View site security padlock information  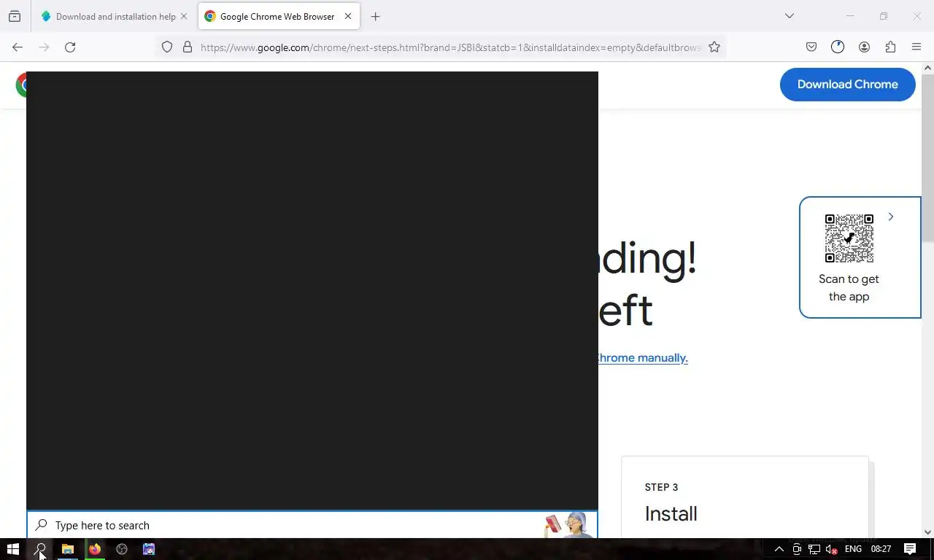[x=188, y=47]
